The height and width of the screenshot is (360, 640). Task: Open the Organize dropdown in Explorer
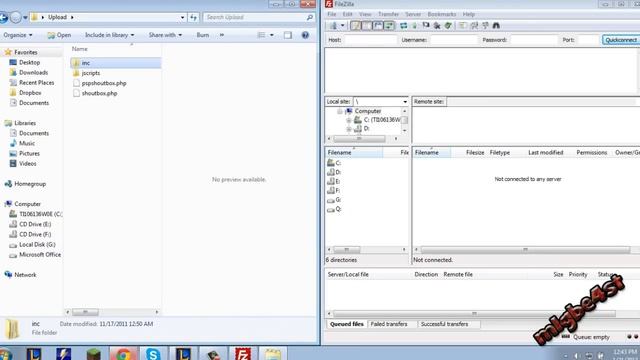(18, 35)
